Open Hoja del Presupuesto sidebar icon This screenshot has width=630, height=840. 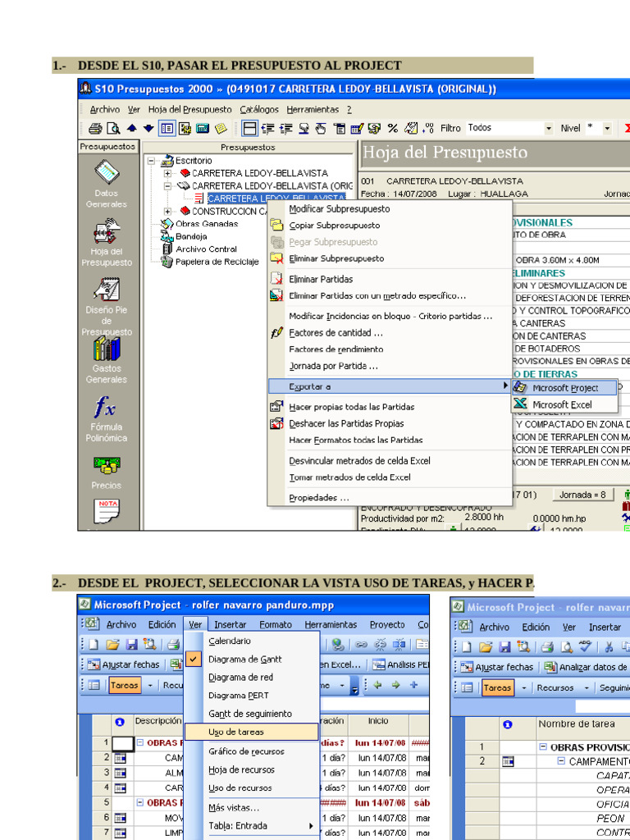pos(107,231)
